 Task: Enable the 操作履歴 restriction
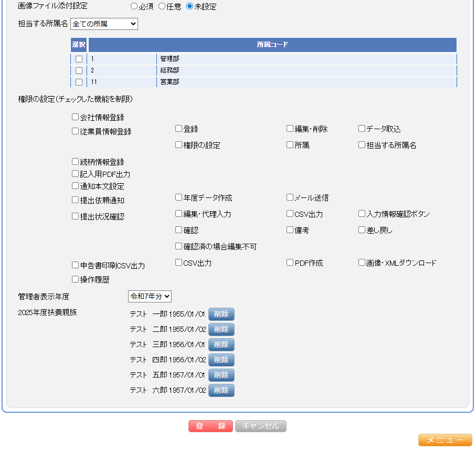point(75,279)
